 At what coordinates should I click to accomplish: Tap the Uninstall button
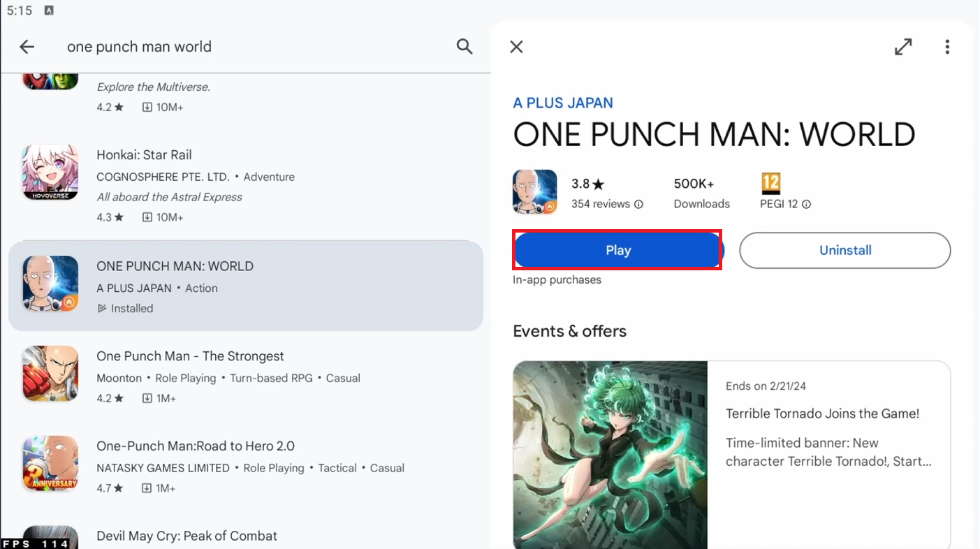click(x=844, y=249)
